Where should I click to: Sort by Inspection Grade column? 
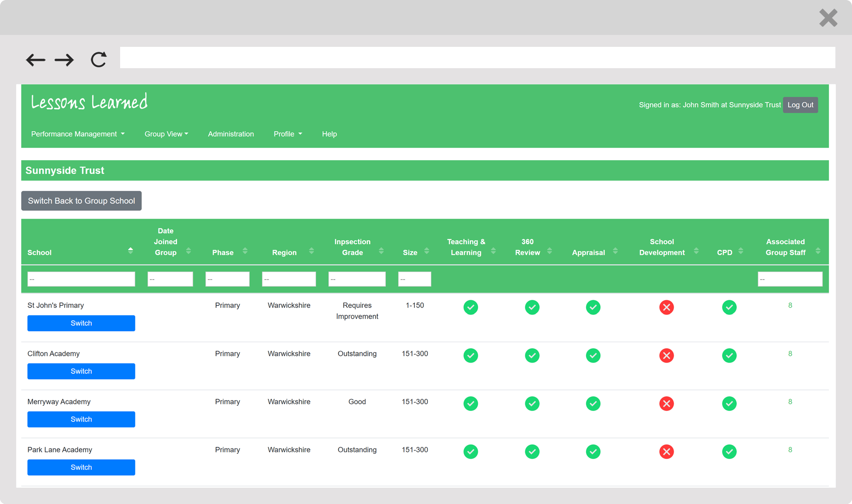[381, 251]
